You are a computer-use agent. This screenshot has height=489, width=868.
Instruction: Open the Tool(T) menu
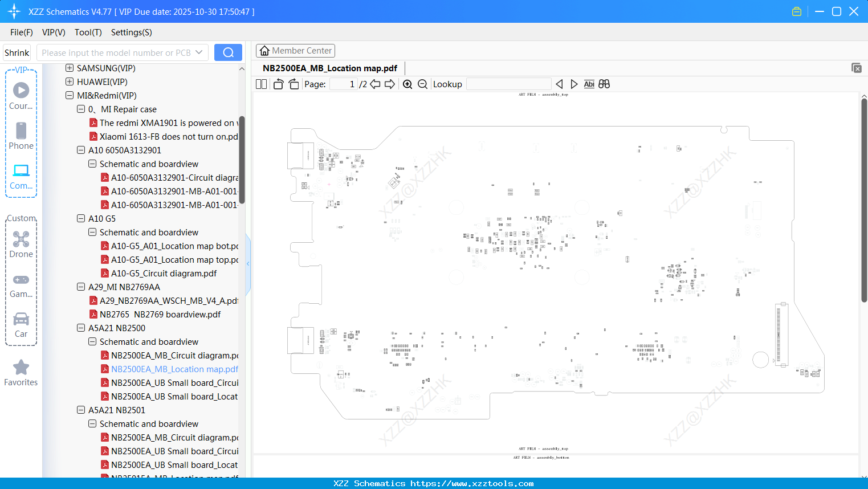click(x=88, y=32)
